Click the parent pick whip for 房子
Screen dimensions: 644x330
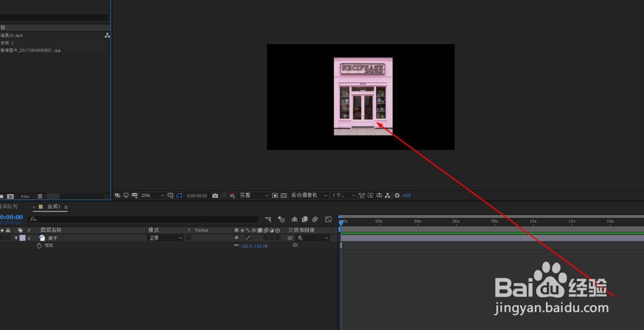point(290,238)
